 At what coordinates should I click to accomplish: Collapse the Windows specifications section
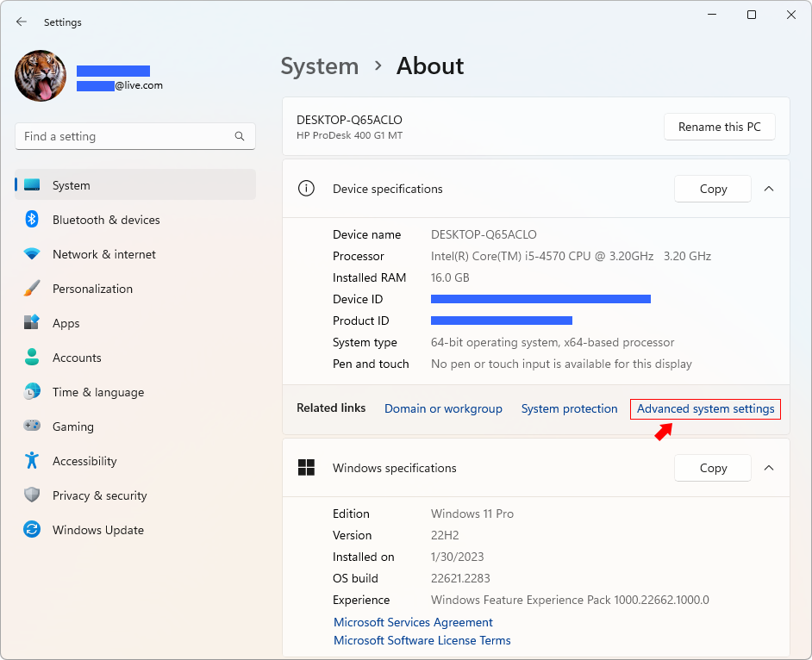(769, 468)
